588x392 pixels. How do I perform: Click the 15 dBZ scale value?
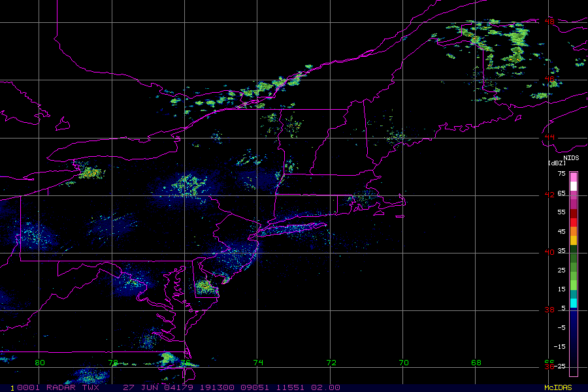coord(561,289)
